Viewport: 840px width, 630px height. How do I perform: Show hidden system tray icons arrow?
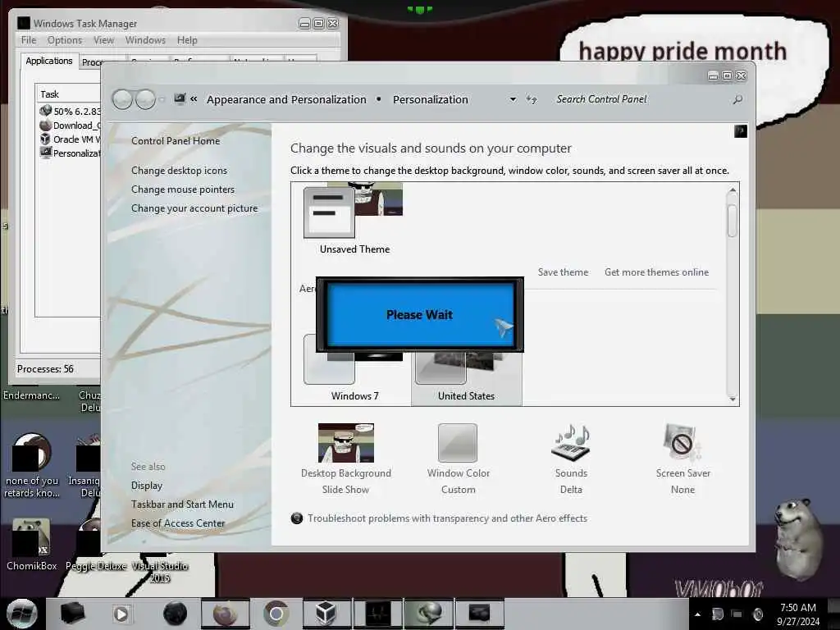click(x=697, y=614)
